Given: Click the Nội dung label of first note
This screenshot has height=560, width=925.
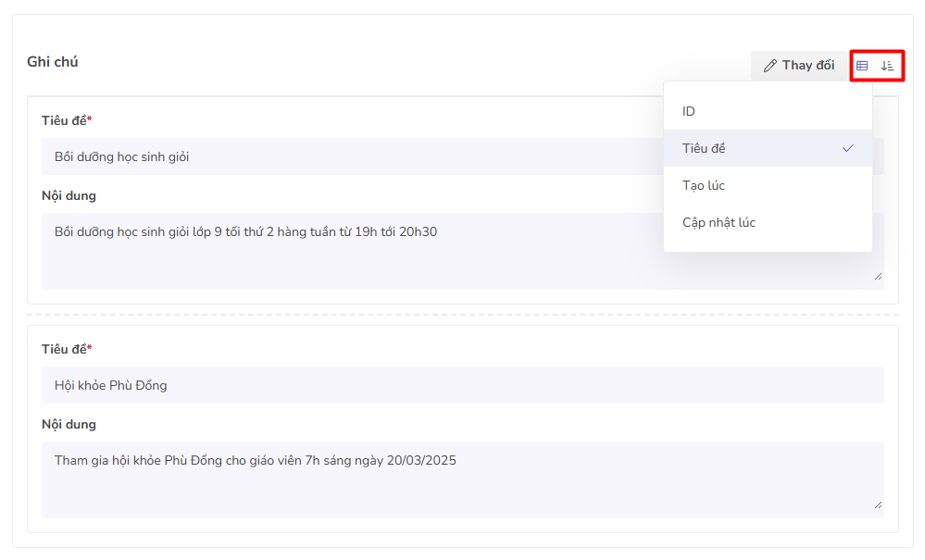Looking at the screenshot, I should [x=69, y=195].
